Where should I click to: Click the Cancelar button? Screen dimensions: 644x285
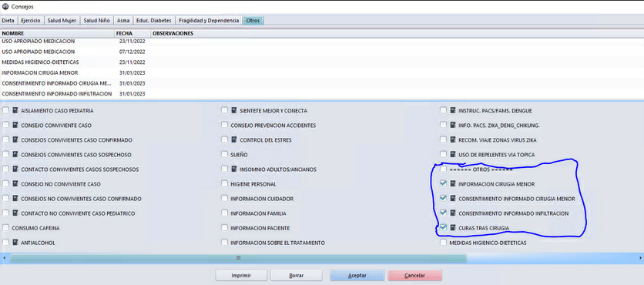click(414, 276)
